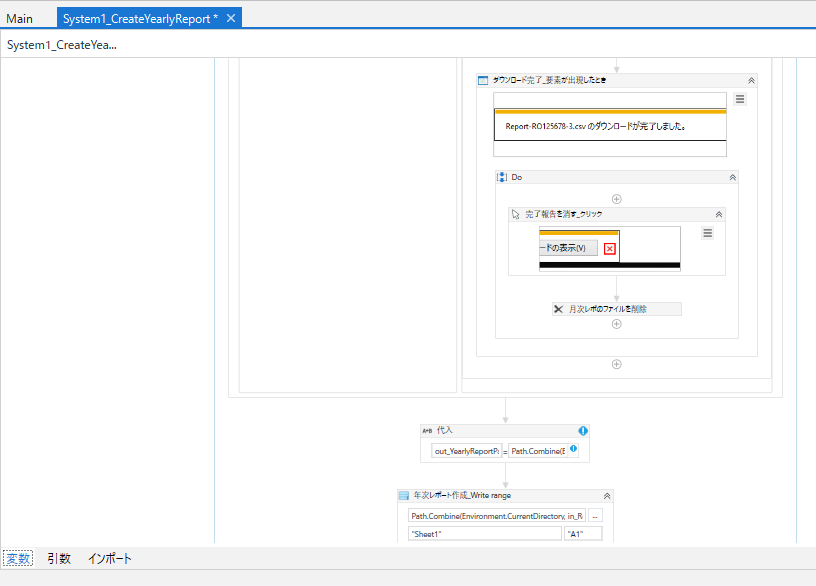The height and width of the screenshot is (586, 816).
Task: Select the 月次レポのファイルを削除 activity
Action: 617,309
